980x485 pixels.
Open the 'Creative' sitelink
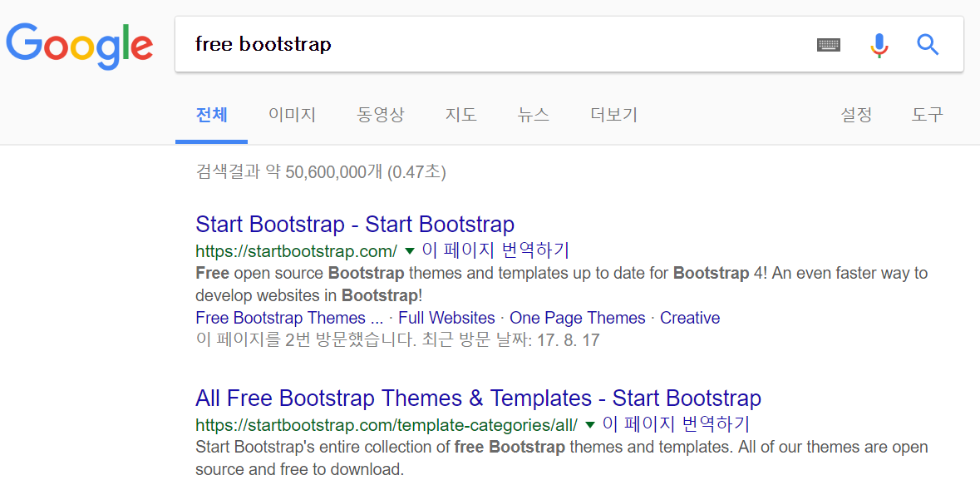(x=690, y=318)
